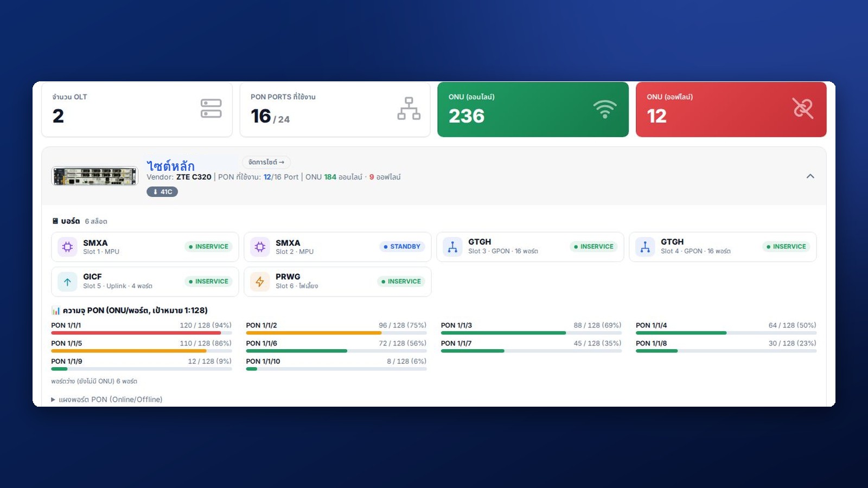Click INSERVICE badge on GTGH Slot 3

click(593, 247)
